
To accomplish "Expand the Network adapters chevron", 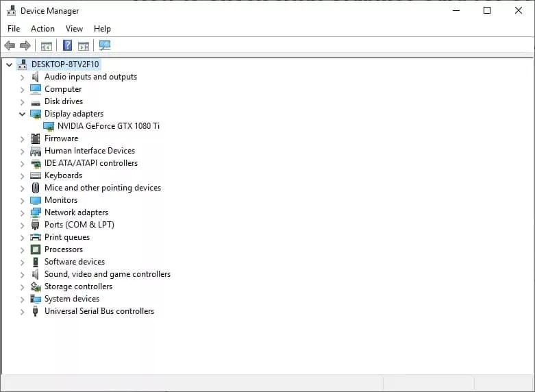I will pyautogui.click(x=22, y=213).
